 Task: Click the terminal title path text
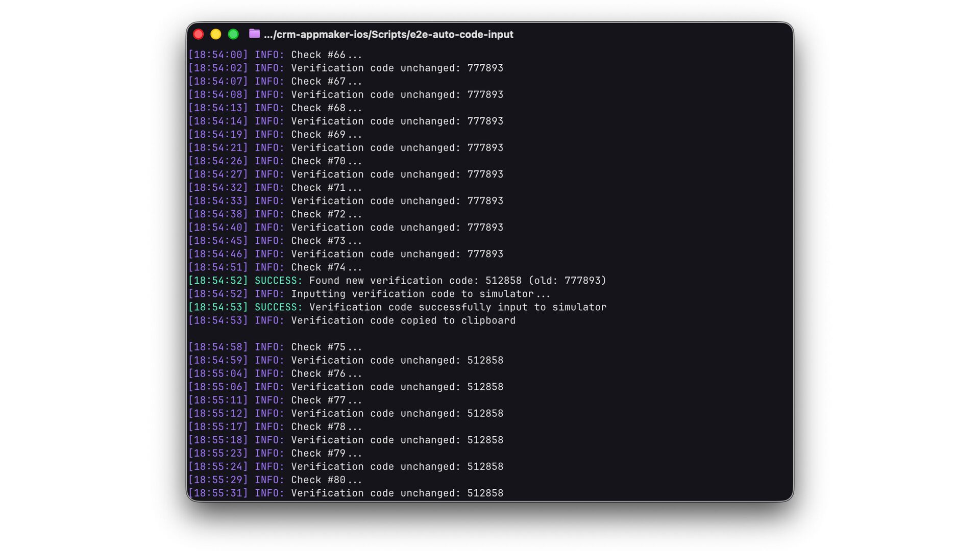click(388, 34)
